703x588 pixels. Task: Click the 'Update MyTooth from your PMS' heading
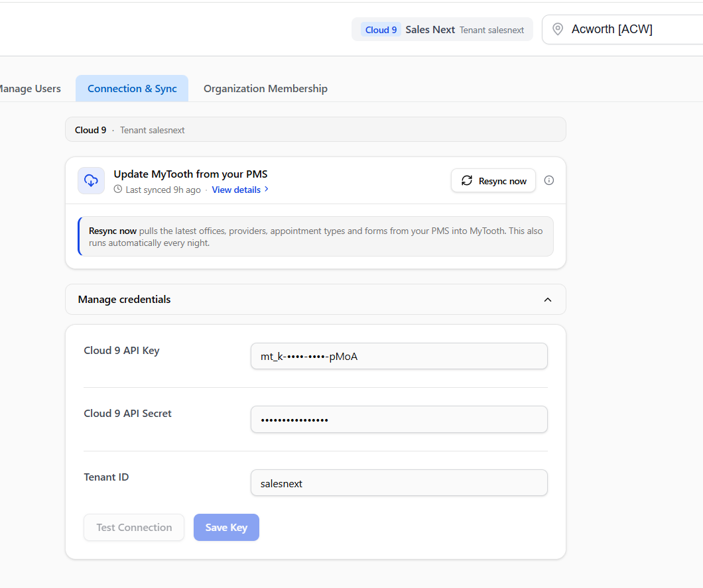pyautogui.click(x=190, y=174)
